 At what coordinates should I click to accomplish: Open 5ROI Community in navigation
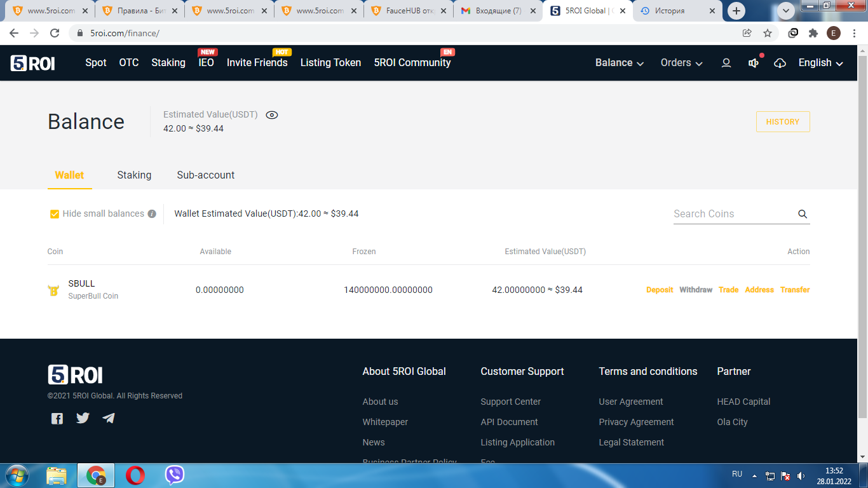coord(412,63)
